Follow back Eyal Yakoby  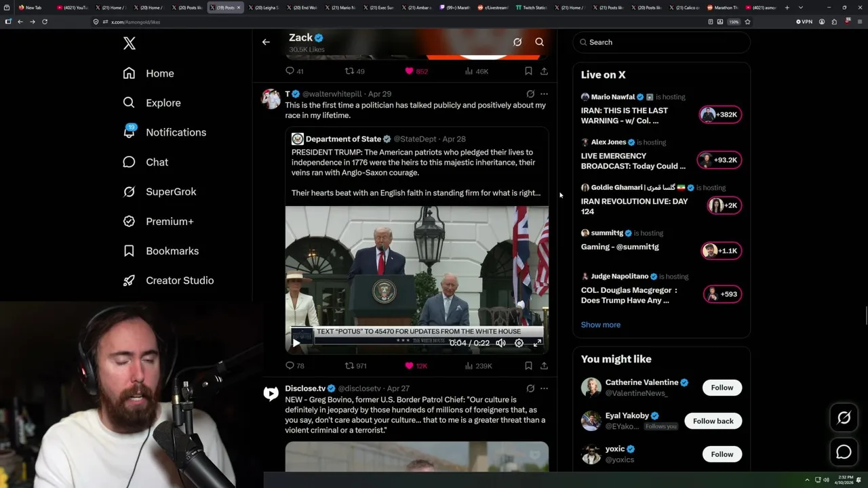713,421
